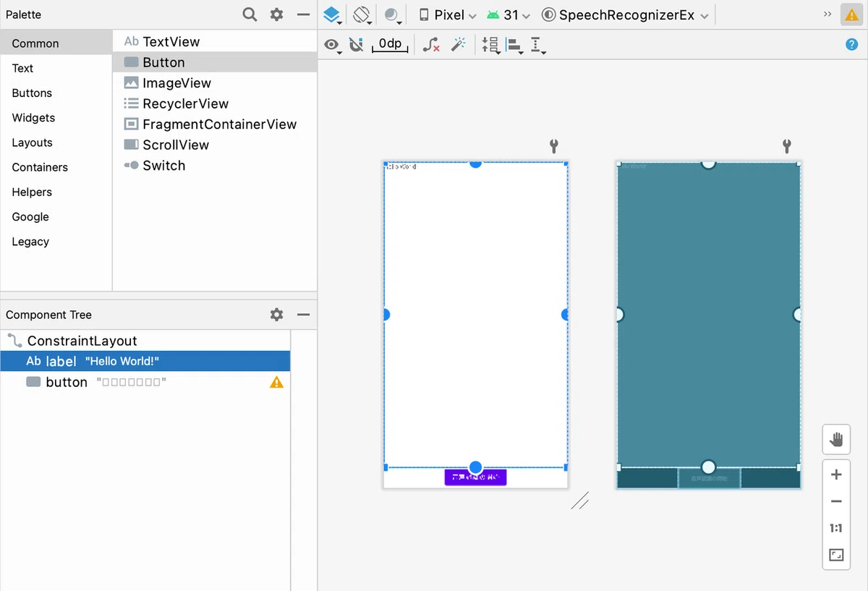Click warning icon on button row
The image size is (868, 591).
[x=276, y=382]
